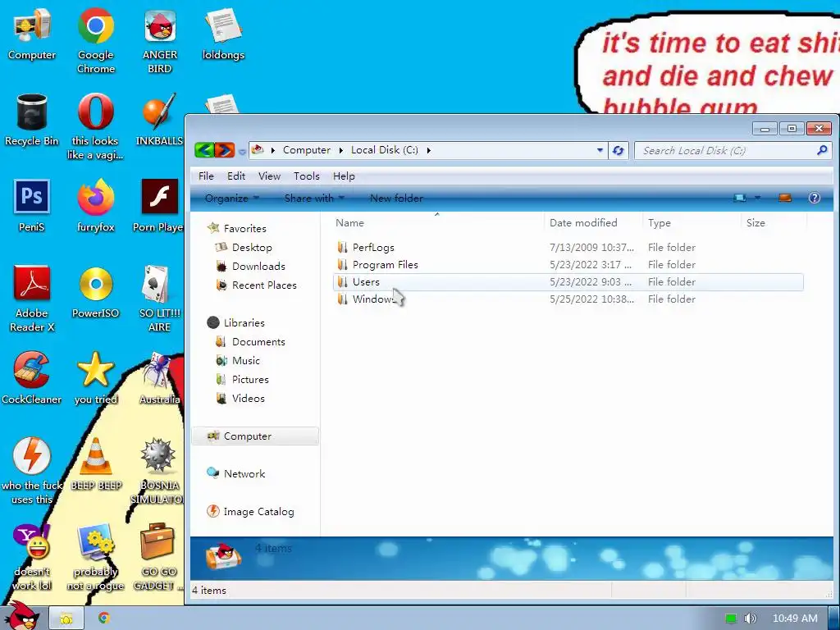Open Image Catalog in navigation pane
This screenshot has height=630, width=840.
coord(258,512)
